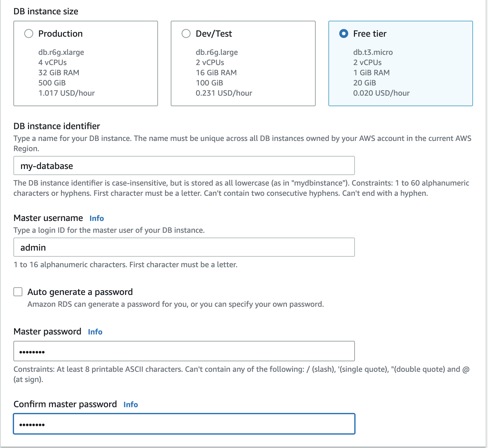
Task: Click the "Auto generate a password" label text
Action: pyautogui.click(x=80, y=292)
